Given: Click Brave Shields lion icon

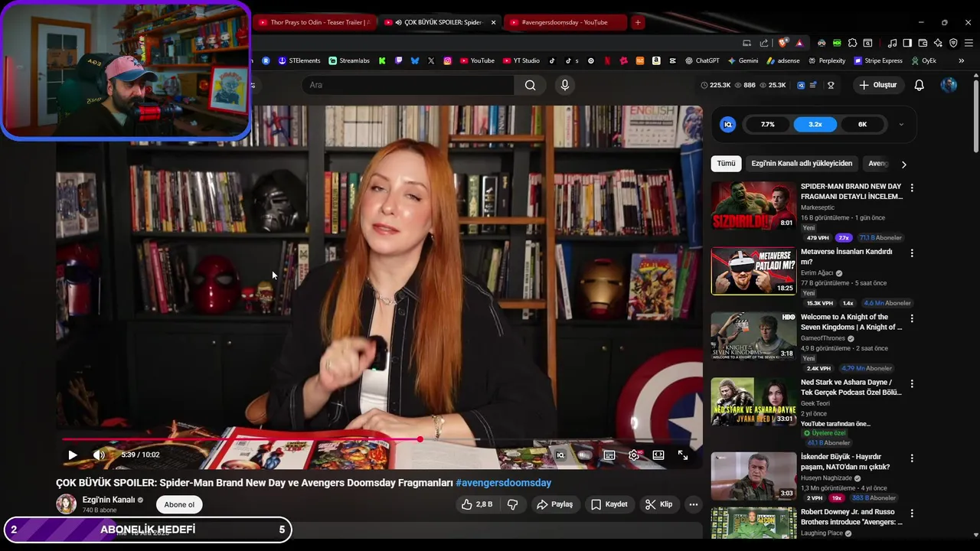Looking at the screenshot, I should click(782, 43).
